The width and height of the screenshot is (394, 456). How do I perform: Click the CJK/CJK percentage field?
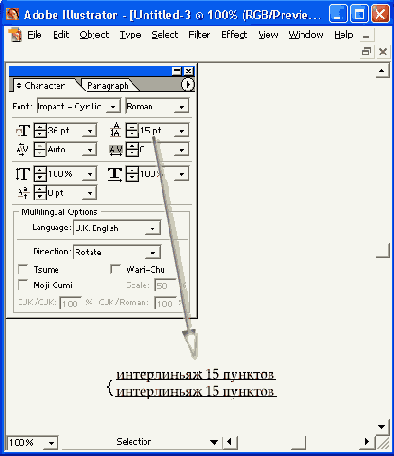click(x=70, y=303)
